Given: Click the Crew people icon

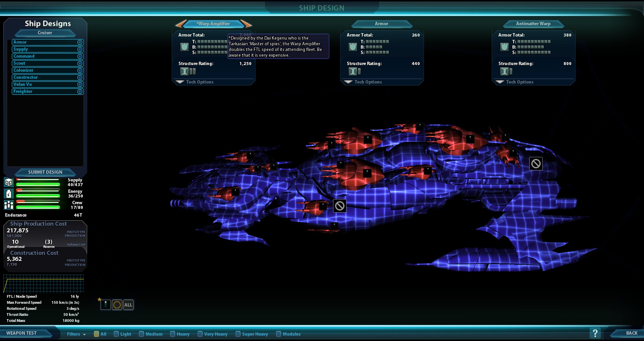Looking at the screenshot, I should (9, 205).
